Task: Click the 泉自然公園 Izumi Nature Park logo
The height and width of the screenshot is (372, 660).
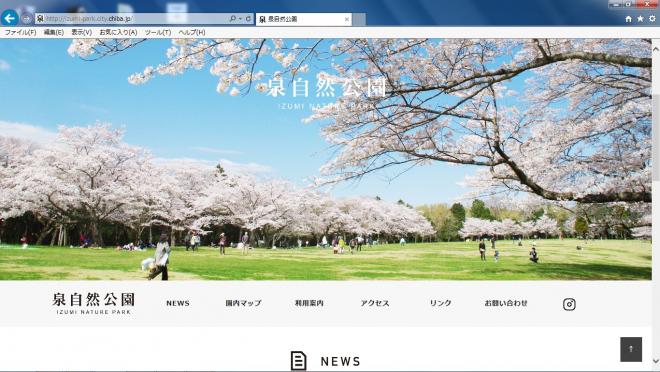Action: [x=93, y=303]
